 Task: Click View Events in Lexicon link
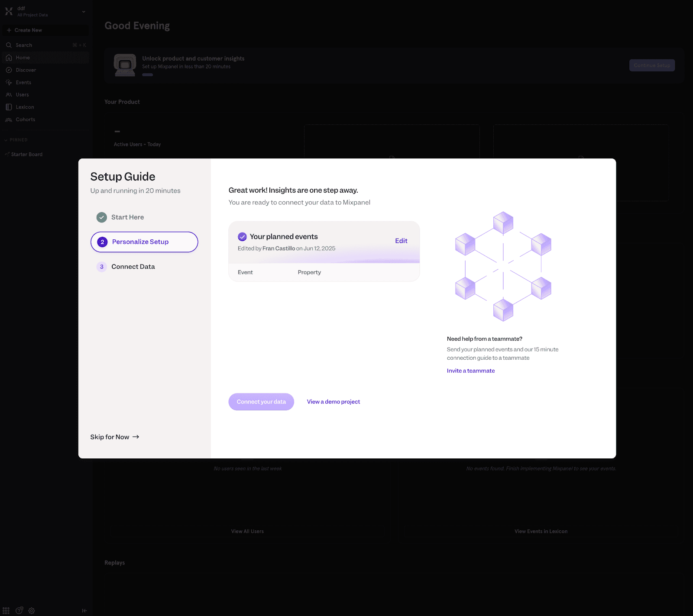(541, 532)
